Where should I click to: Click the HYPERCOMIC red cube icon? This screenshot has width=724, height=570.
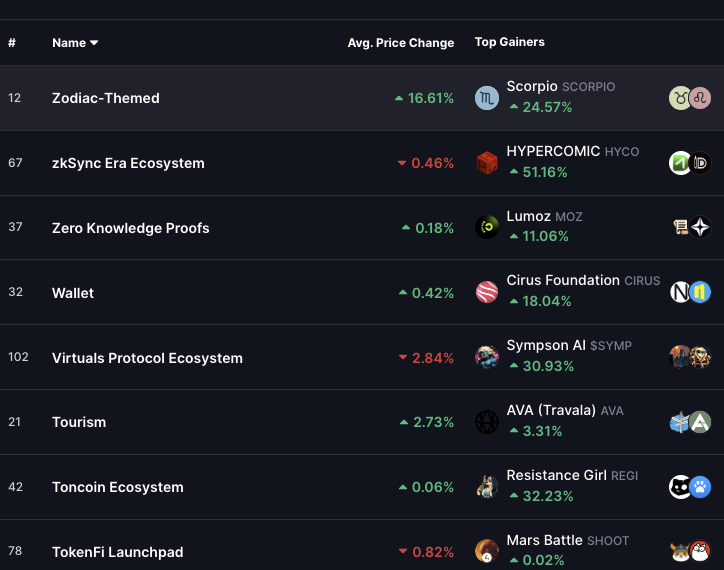point(487,163)
